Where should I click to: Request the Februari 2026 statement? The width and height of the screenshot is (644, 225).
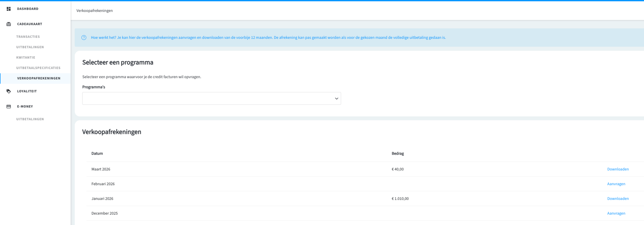(x=616, y=184)
